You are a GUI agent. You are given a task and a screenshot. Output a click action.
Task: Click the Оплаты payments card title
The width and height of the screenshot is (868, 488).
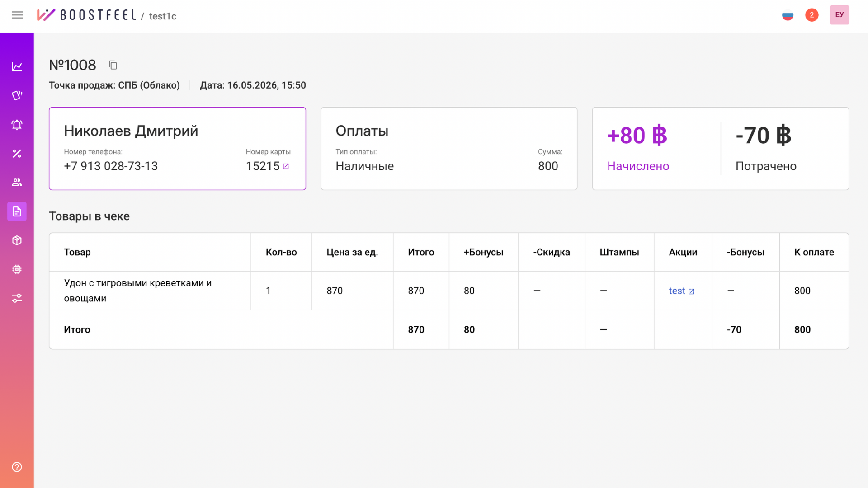[x=362, y=131]
